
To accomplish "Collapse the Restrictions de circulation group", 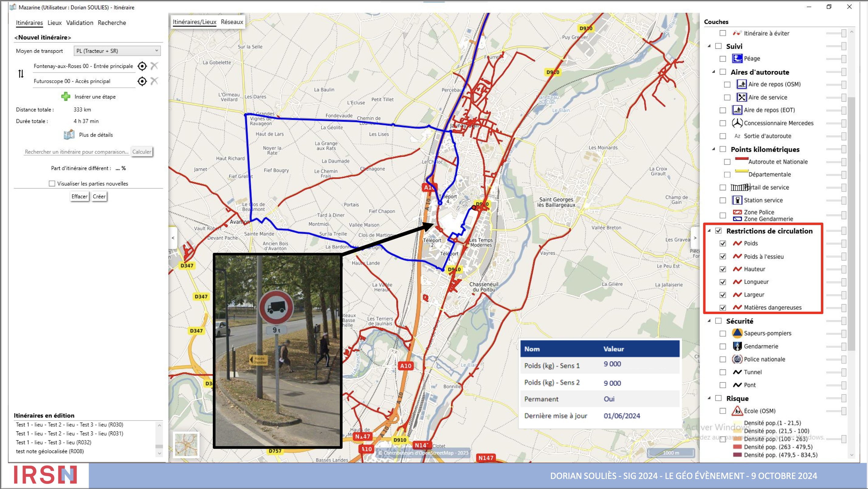I will pos(709,231).
